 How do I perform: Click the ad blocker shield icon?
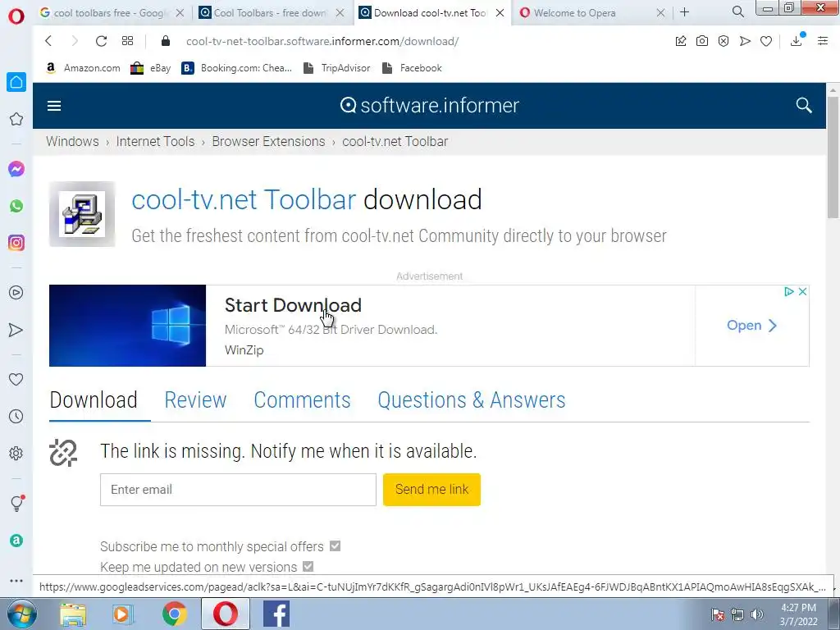[724, 41]
